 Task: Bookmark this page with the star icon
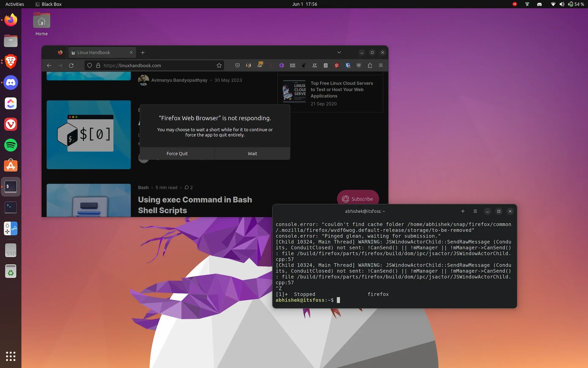click(x=219, y=65)
